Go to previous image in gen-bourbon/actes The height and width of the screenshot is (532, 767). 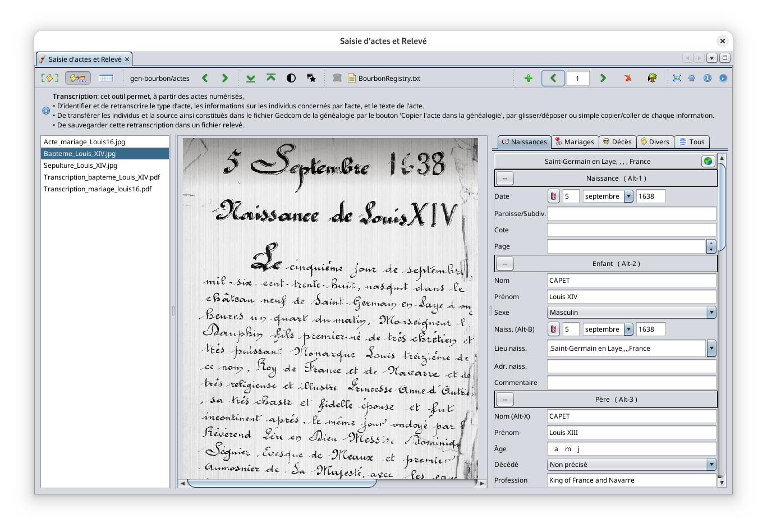205,78
